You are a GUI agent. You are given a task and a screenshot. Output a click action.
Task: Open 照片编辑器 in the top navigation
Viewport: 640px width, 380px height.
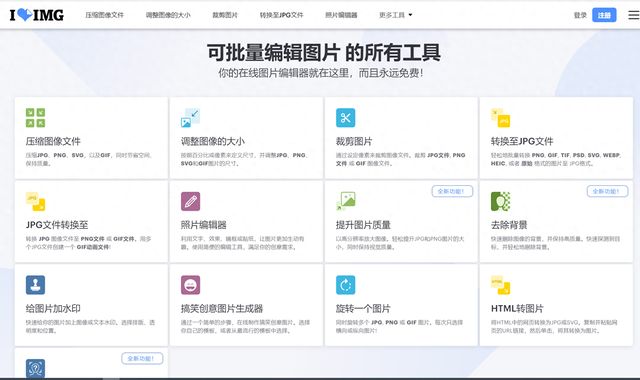pyautogui.click(x=341, y=15)
